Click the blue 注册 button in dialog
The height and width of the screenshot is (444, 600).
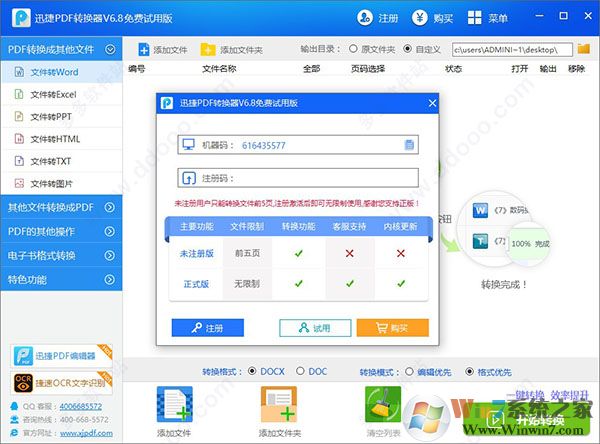tap(207, 328)
